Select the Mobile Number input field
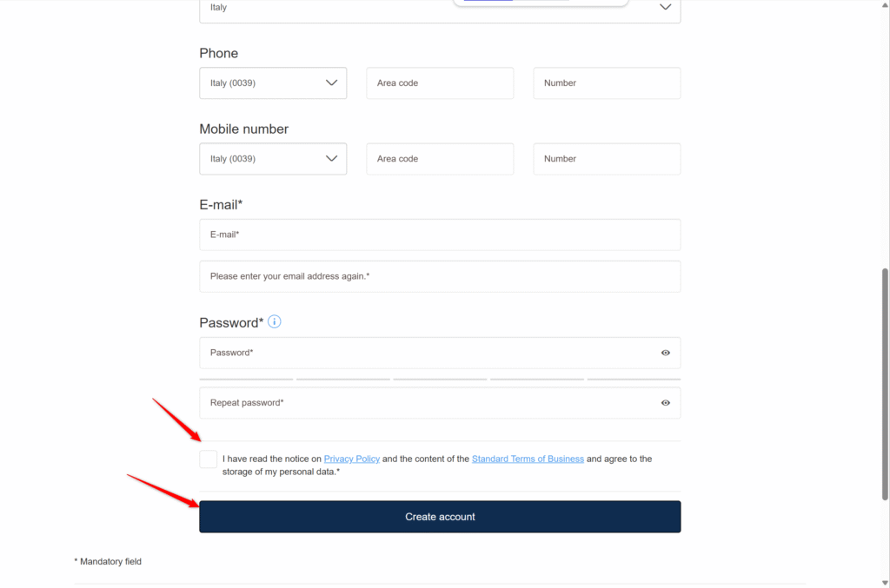890x588 pixels. click(607, 159)
